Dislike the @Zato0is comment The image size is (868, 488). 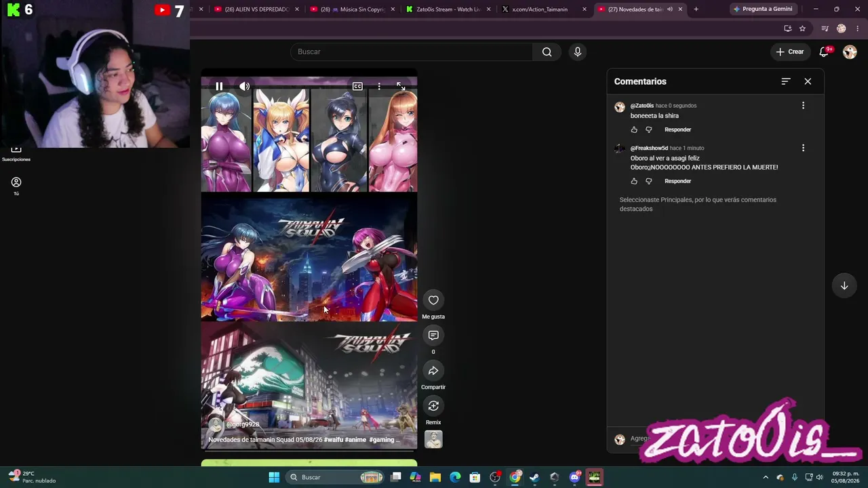click(649, 129)
